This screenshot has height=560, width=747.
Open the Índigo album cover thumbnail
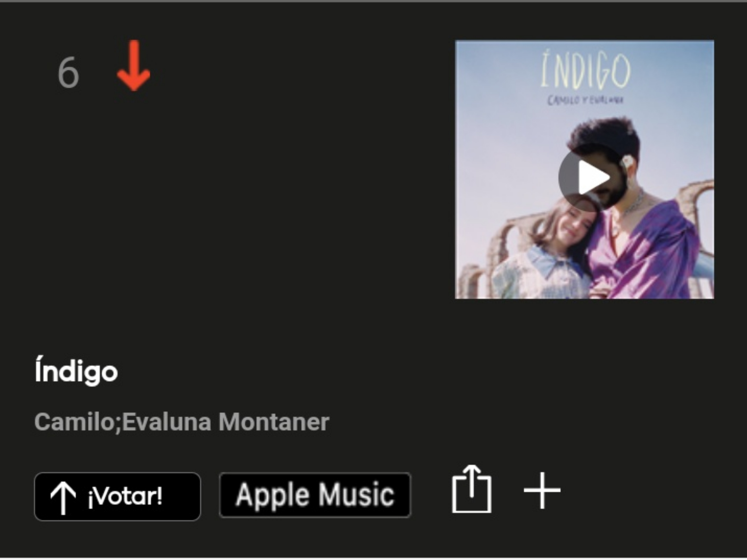(584, 169)
